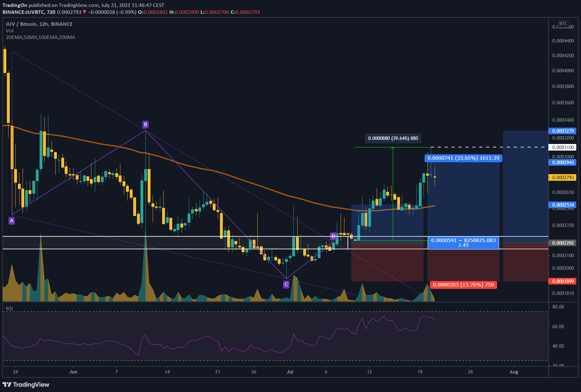Click the 0.0004400 price scale value
Image resolution: width=581 pixels, height=392 pixels.
click(563, 41)
